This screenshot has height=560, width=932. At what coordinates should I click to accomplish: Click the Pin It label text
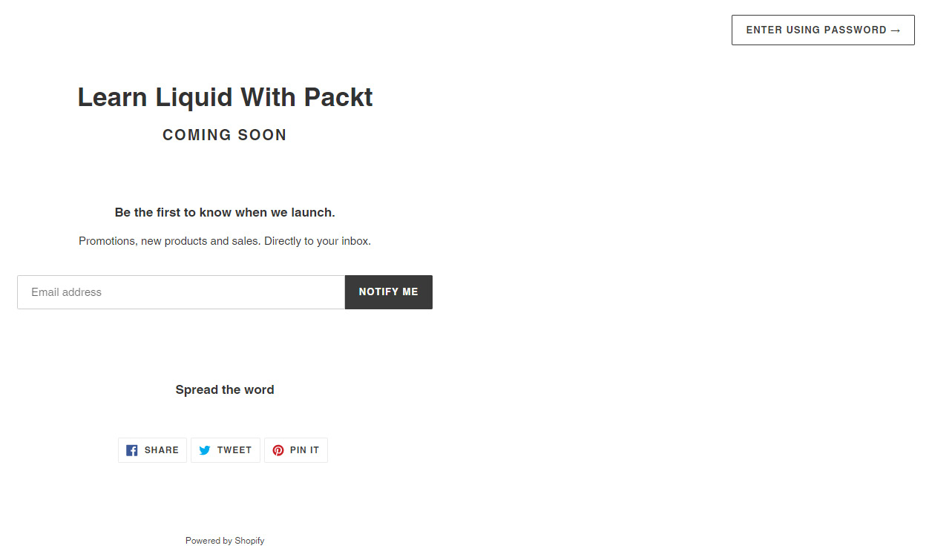pos(305,450)
